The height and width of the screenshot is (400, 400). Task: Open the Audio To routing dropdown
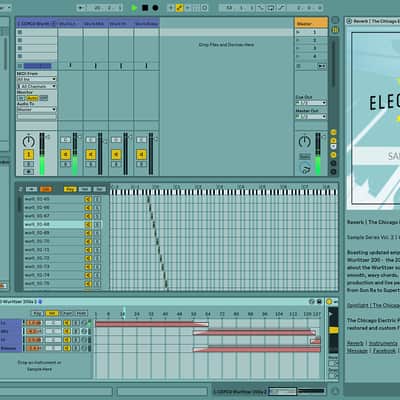(37, 109)
